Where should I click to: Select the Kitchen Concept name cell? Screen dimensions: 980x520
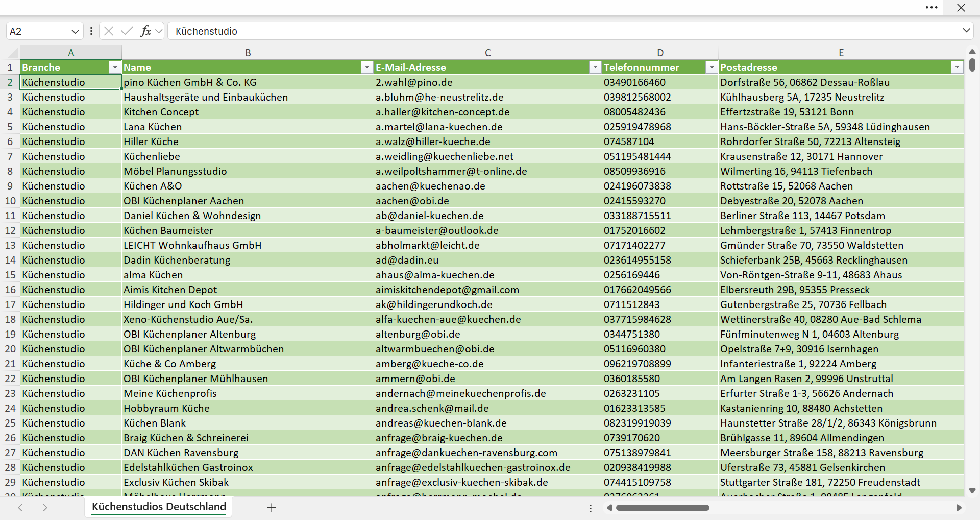pos(248,112)
